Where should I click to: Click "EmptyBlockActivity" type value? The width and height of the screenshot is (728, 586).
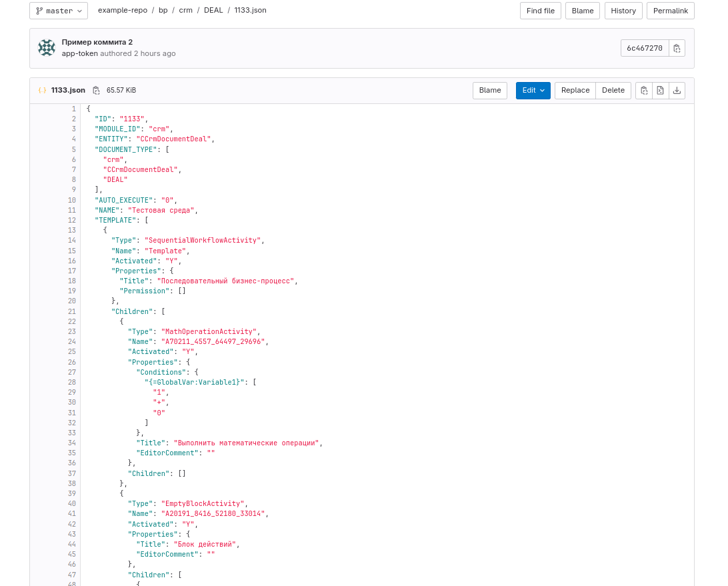pos(203,503)
